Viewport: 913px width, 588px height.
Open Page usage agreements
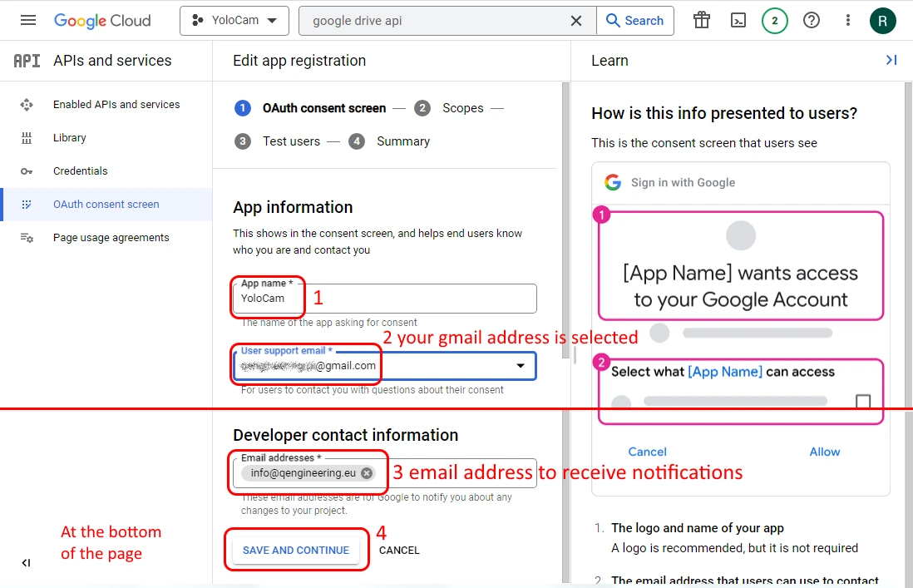(x=111, y=238)
